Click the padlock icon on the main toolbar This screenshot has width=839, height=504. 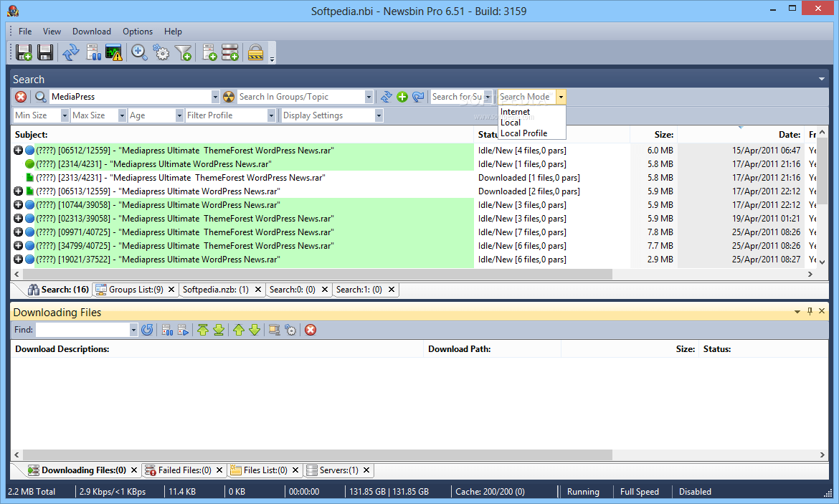click(255, 52)
